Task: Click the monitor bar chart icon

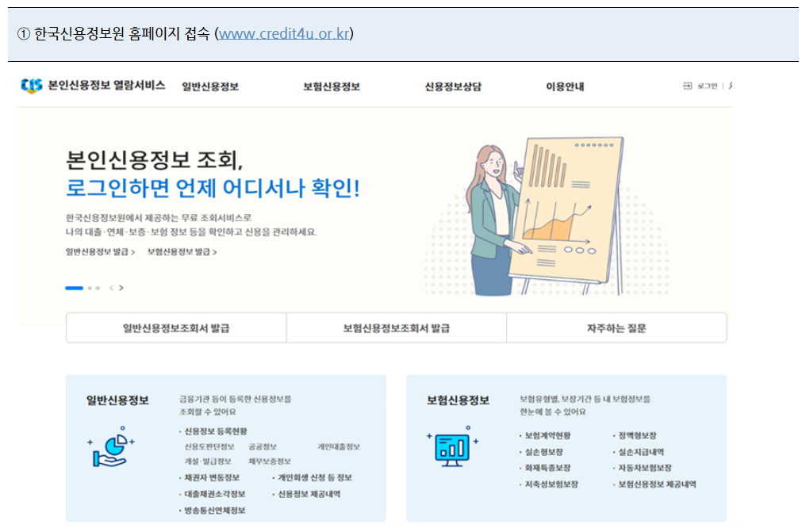Action: tap(452, 446)
